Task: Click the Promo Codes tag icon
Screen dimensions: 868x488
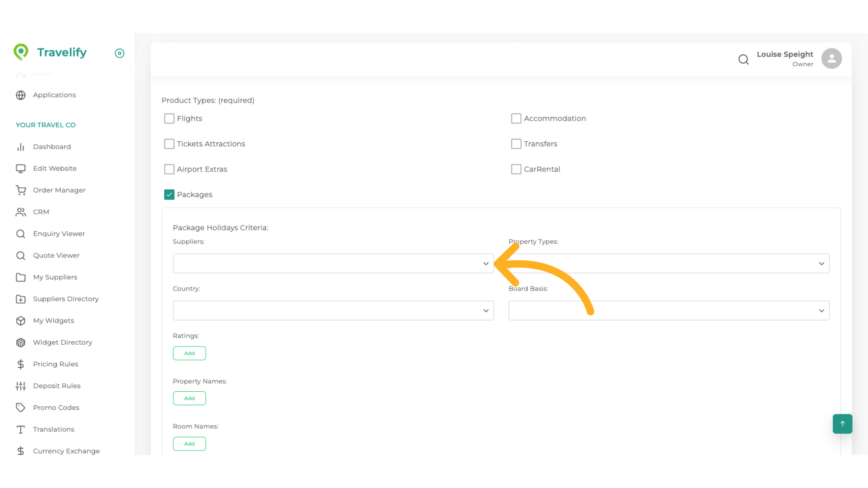Action: [x=21, y=408]
